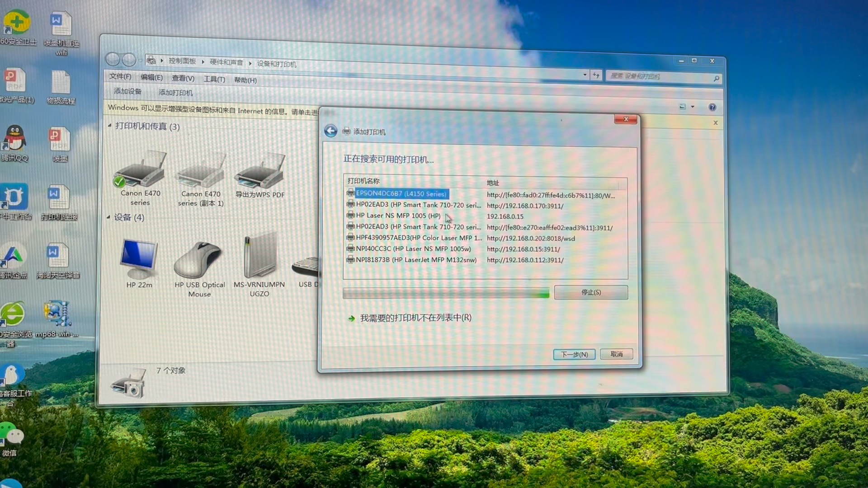Image resolution: width=868 pixels, height=488 pixels.
Task: Click the back arrow in Add Printer wizard
Action: 330,131
